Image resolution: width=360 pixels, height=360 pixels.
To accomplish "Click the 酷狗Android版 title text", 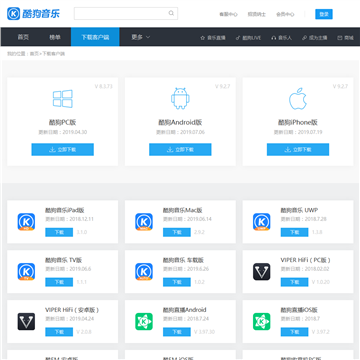I will pyautogui.click(x=180, y=122).
